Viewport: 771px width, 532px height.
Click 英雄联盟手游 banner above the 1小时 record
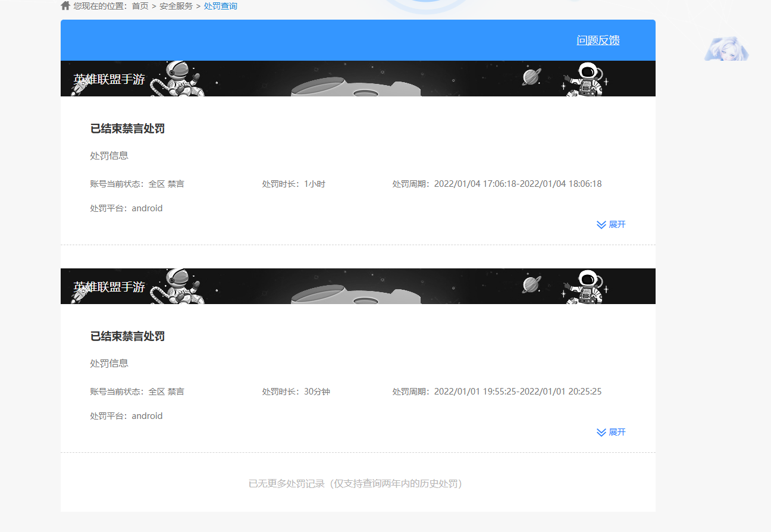tap(358, 79)
